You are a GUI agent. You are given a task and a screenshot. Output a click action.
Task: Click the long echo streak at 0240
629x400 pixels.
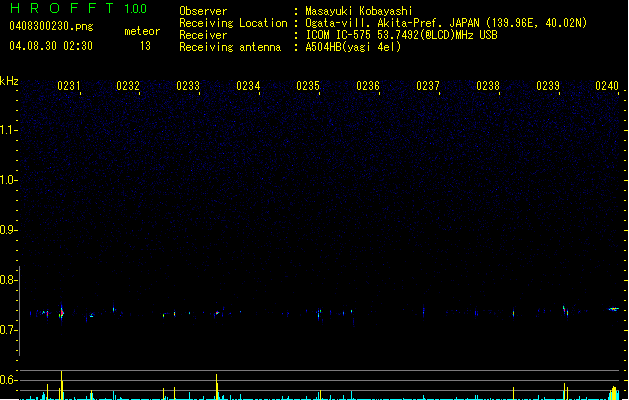[614, 309]
